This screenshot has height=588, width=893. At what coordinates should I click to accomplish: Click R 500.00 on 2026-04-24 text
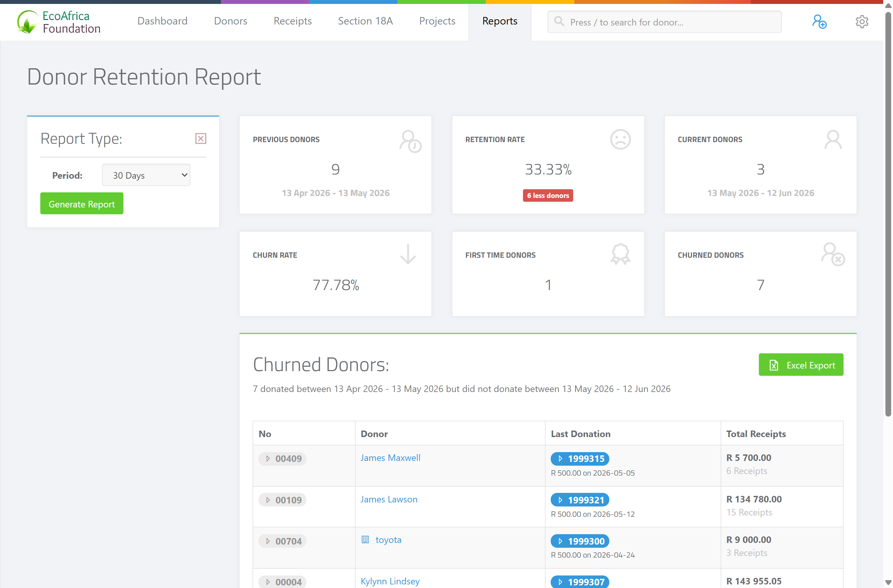coord(593,555)
